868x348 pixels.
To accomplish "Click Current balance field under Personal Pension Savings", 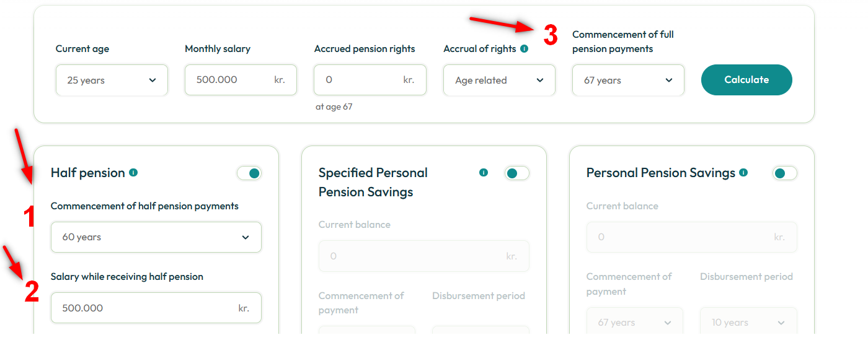I will [x=692, y=237].
